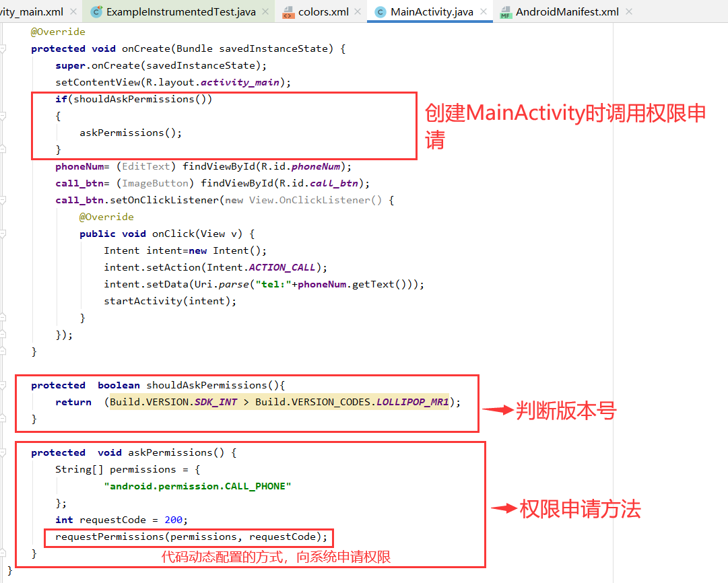Close the ExampleInstrumentedTest.java tab

[x=265, y=11]
